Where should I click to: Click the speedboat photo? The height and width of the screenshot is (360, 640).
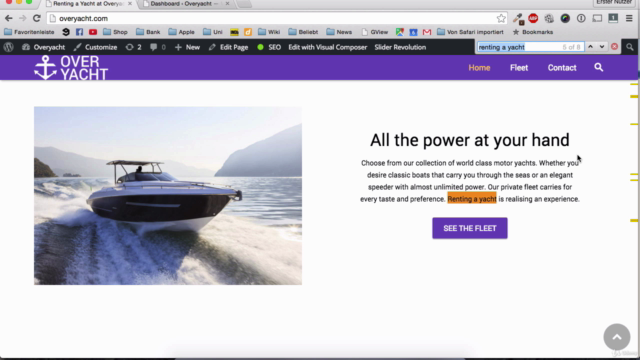pyautogui.click(x=168, y=196)
